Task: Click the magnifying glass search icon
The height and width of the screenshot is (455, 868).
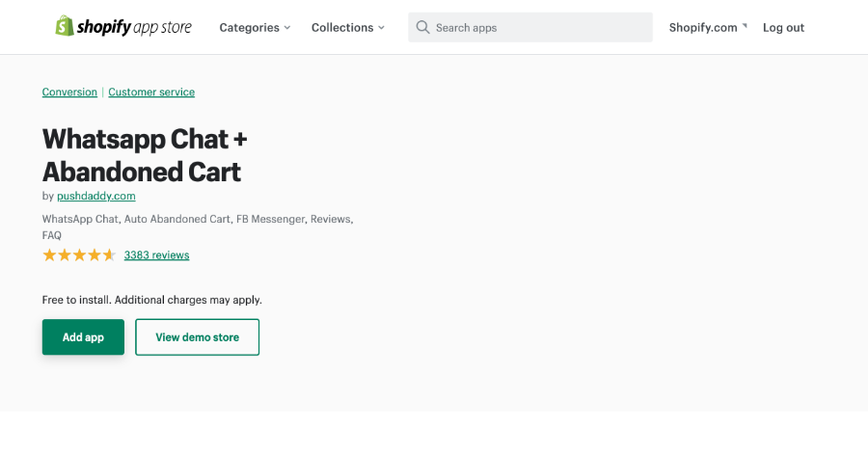Action: pyautogui.click(x=422, y=28)
